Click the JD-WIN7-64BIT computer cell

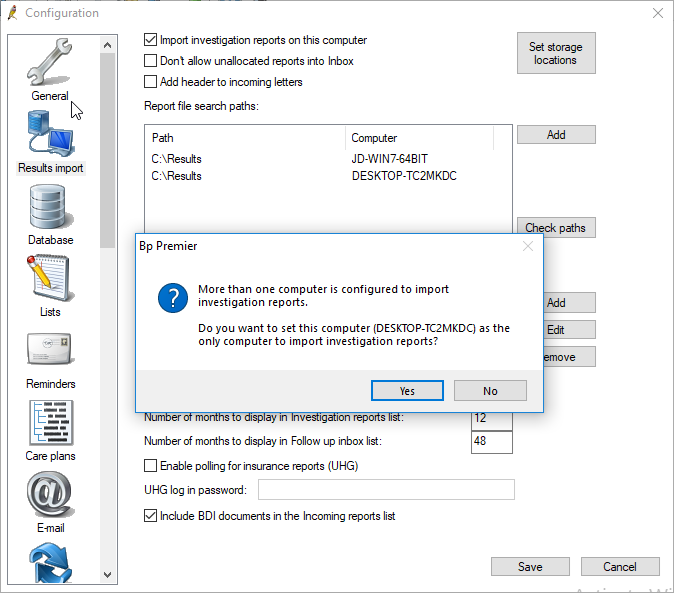coord(389,159)
